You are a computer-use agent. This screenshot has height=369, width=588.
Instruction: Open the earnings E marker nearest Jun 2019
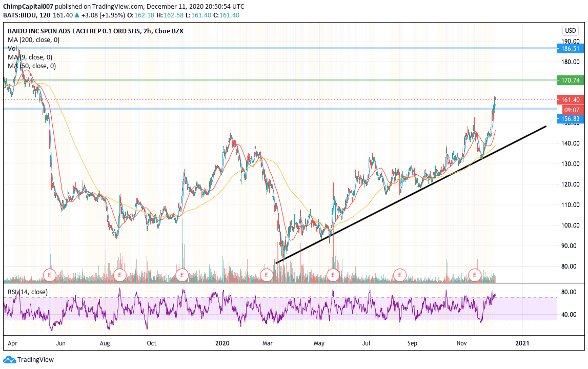pos(50,275)
